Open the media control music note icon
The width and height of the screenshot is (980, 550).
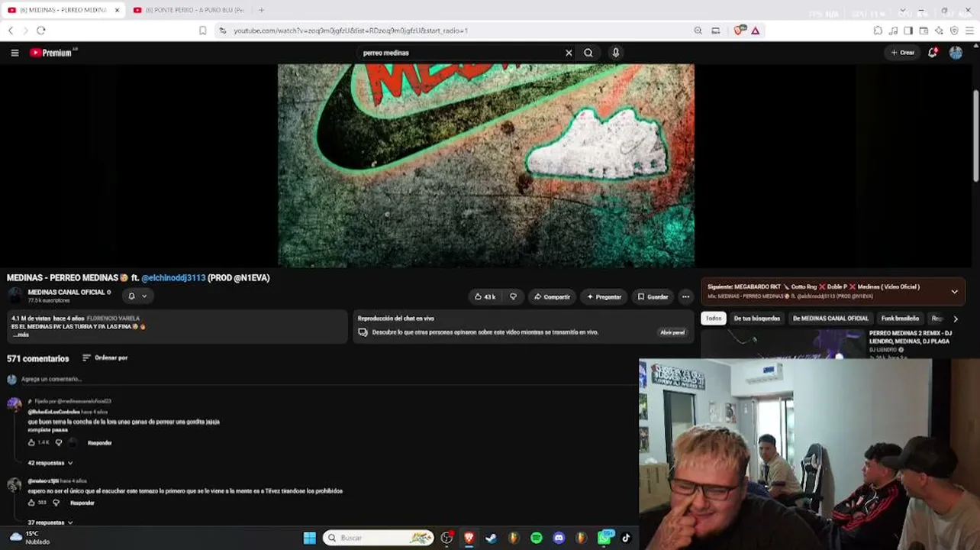click(893, 31)
